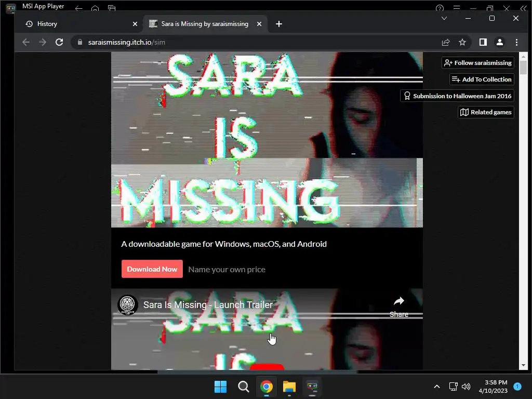
Task: Open MSI App Player help icon
Action: pyautogui.click(x=440, y=8)
